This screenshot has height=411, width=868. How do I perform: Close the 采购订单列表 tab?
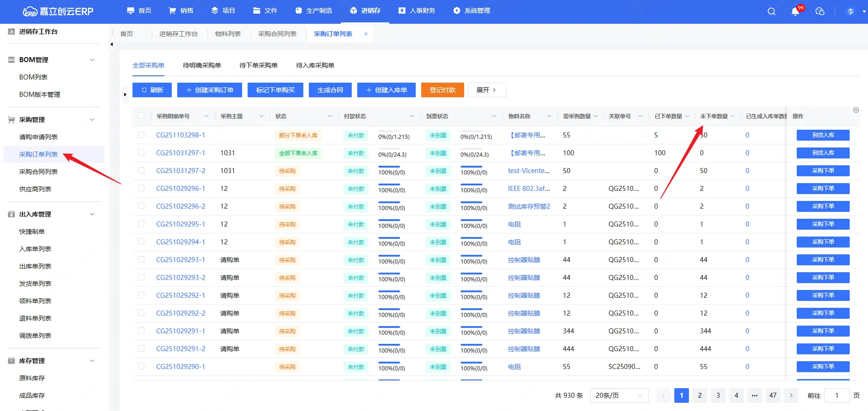point(366,34)
